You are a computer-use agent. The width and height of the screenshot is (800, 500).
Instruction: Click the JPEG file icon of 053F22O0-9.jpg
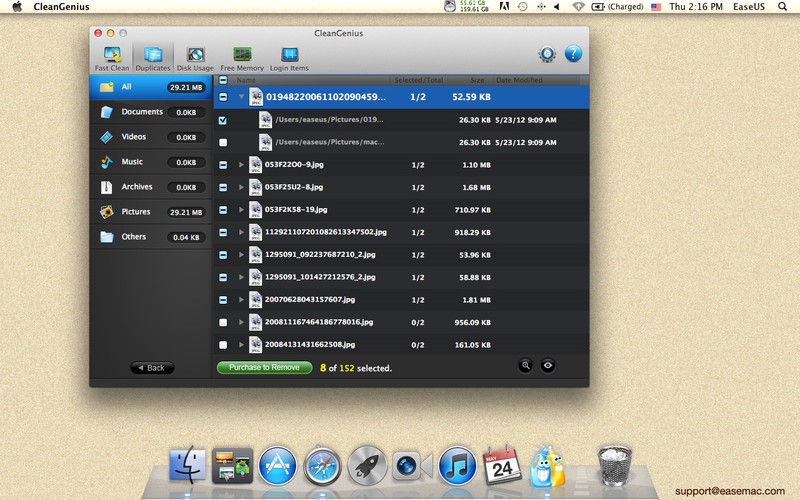(x=255, y=165)
